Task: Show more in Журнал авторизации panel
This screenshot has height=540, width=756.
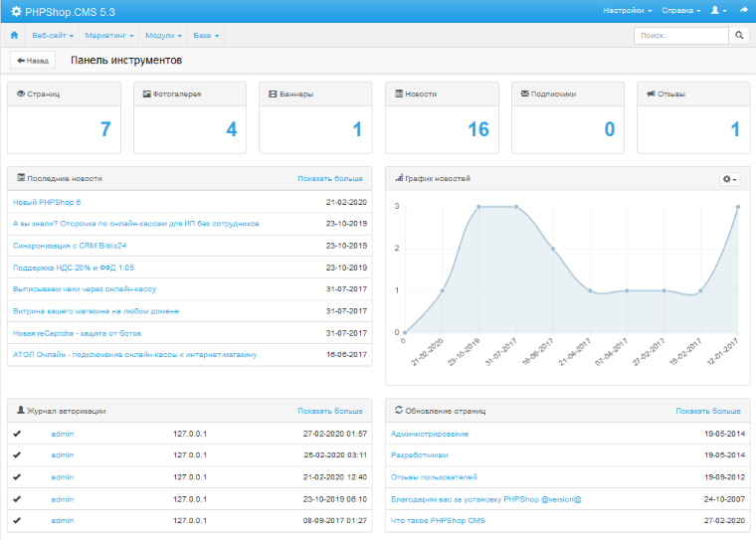Action: point(330,411)
